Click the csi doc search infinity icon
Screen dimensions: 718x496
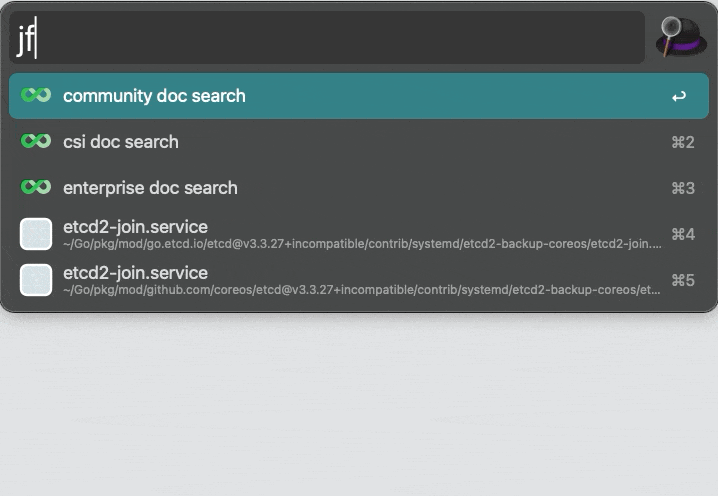point(36,142)
